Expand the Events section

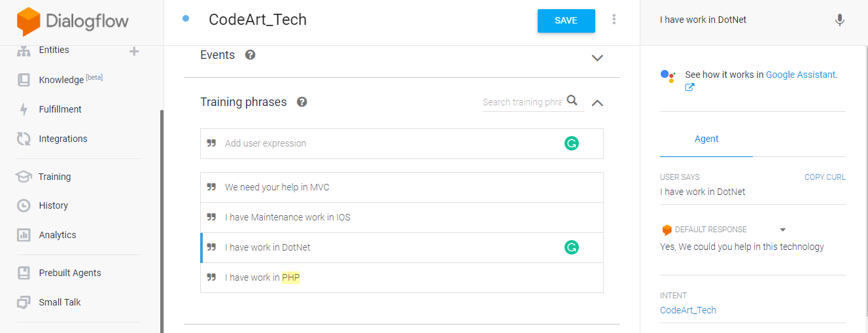point(597,58)
